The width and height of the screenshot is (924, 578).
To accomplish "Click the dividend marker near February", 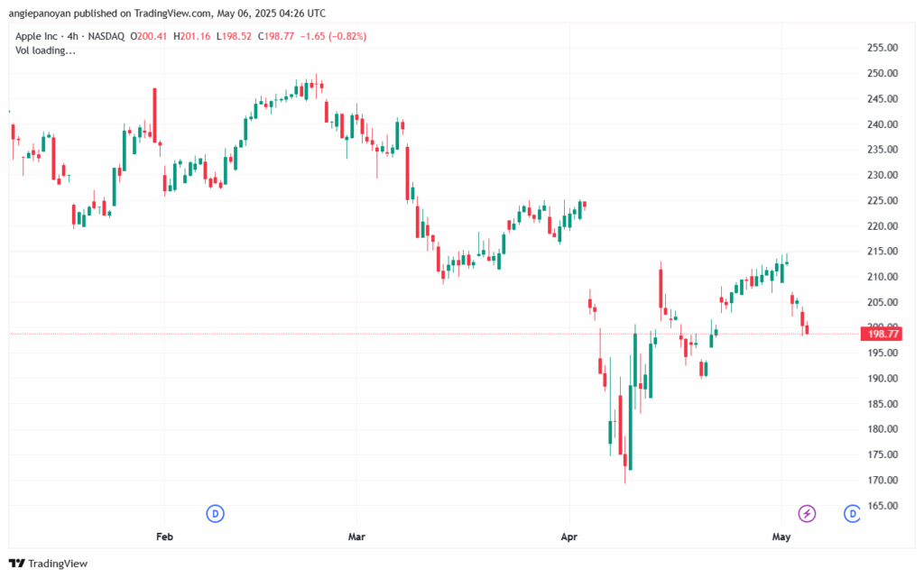I will click(215, 514).
